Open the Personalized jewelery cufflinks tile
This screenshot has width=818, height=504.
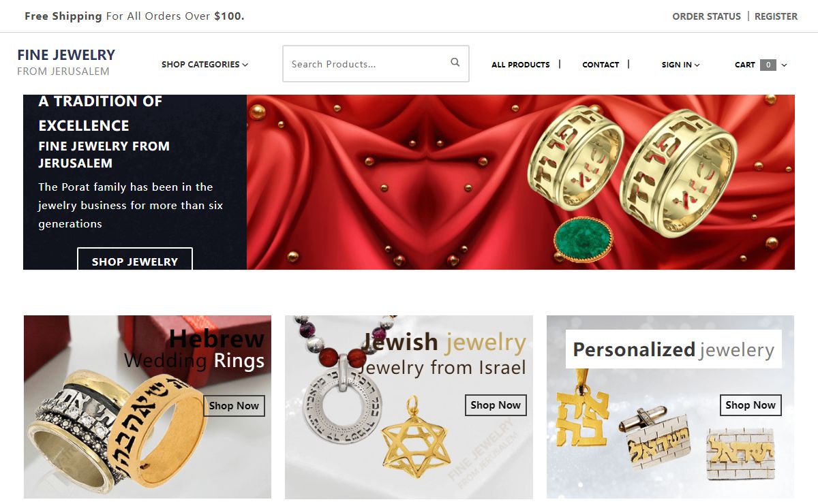(x=670, y=407)
